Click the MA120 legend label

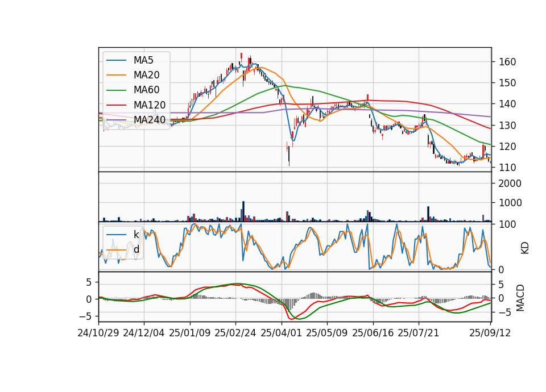pyautogui.click(x=150, y=105)
